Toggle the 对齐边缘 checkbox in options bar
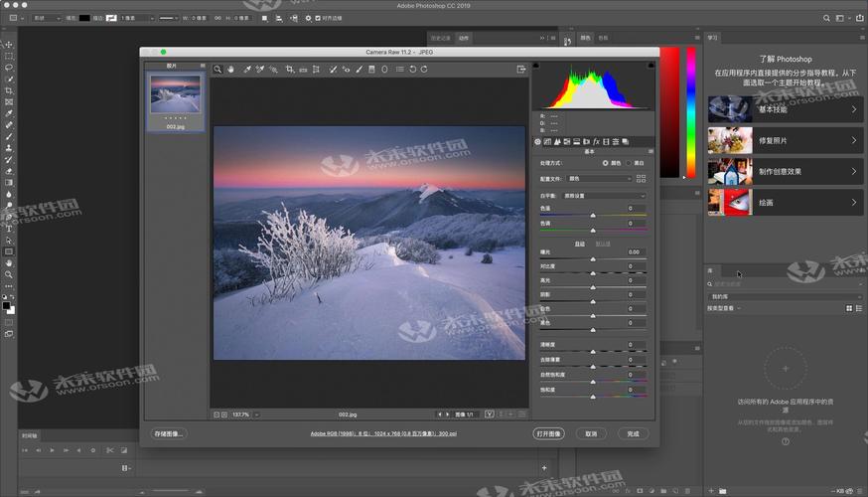This screenshot has height=497, width=868. 318,18
